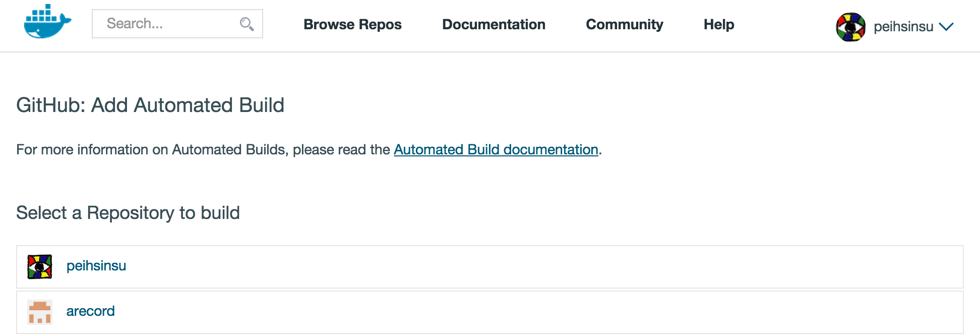
Task: Click the peihsinsu username in the header
Action: click(903, 27)
